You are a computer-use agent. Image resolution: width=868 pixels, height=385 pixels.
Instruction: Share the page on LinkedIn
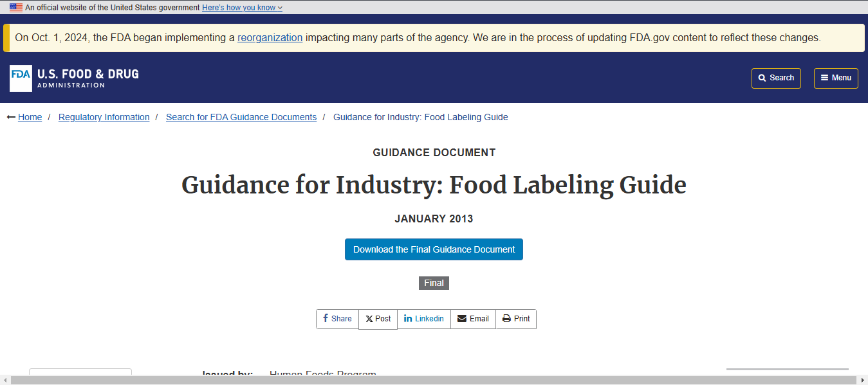tap(423, 319)
